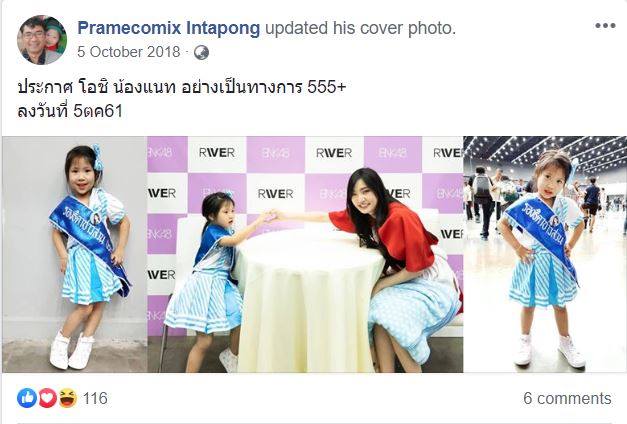The height and width of the screenshot is (424, 627).
Task: Click the blue thumbs-up Like reaction icon
Action: click(27, 398)
